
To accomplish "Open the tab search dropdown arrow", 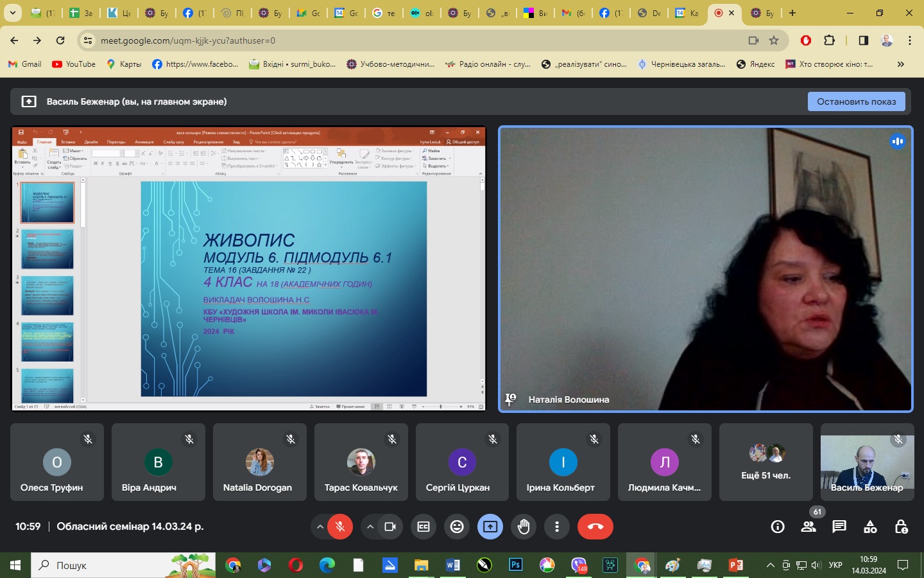I will [12, 13].
